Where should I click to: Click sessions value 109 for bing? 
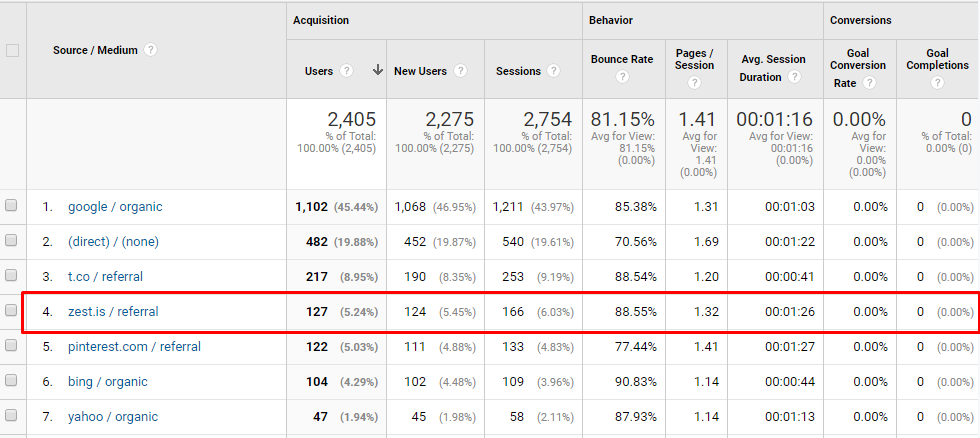(x=513, y=382)
